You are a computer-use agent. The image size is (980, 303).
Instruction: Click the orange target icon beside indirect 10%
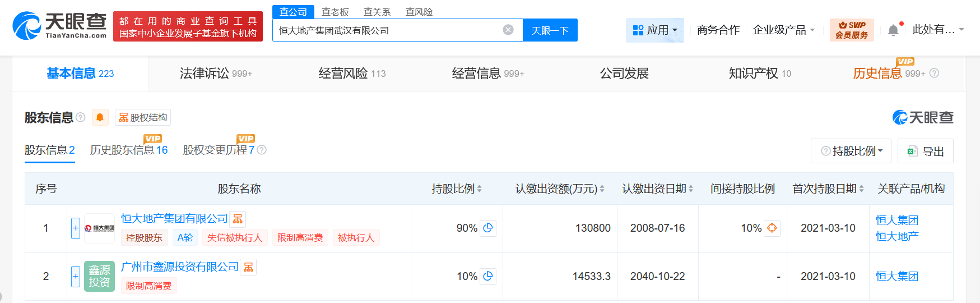[772, 228]
